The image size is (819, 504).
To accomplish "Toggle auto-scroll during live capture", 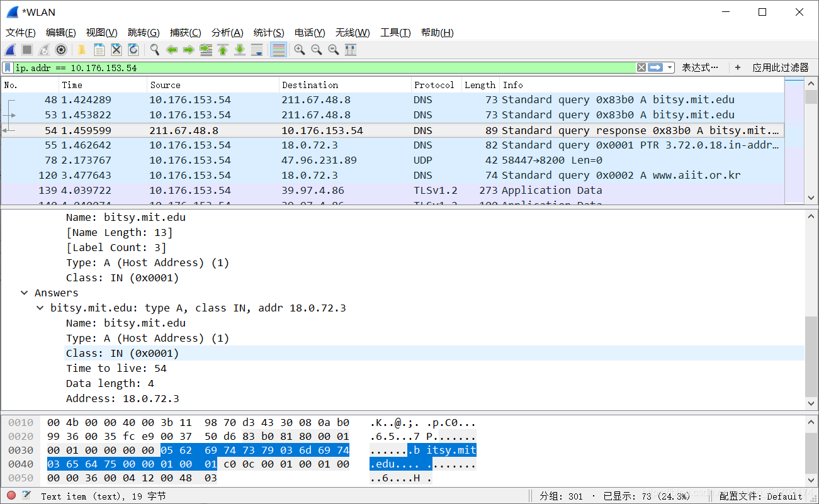I will [x=257, y=50].
